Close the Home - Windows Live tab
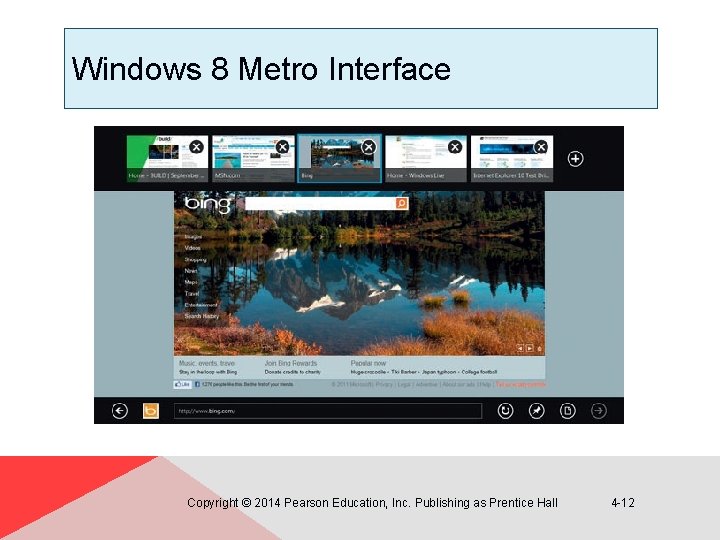 (x=455, y=147)
